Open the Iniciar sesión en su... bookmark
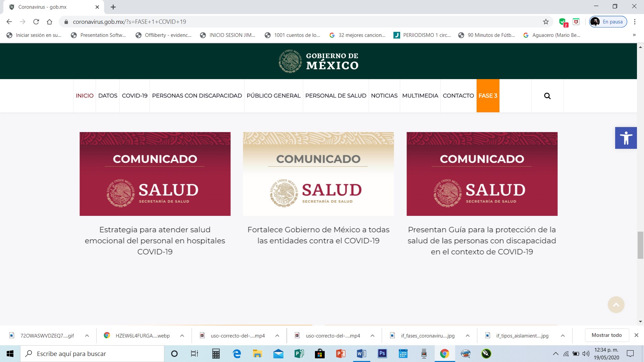 click(34, 35)
